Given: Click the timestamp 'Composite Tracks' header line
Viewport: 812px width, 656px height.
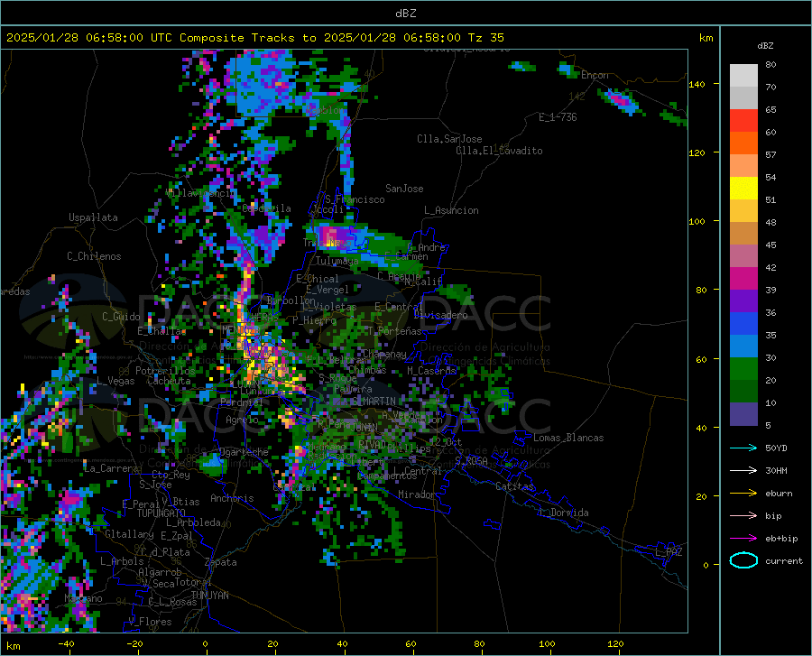Looking at the screenshot, I should [254, 38].
